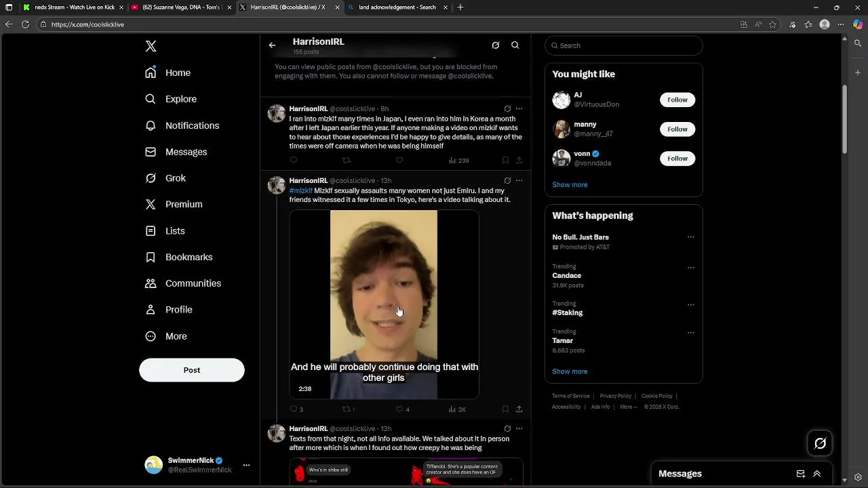Click the back arrow beside HarrisonIRL
The width and height of the screenshot is (868, 488).
[x=272, y=45]
